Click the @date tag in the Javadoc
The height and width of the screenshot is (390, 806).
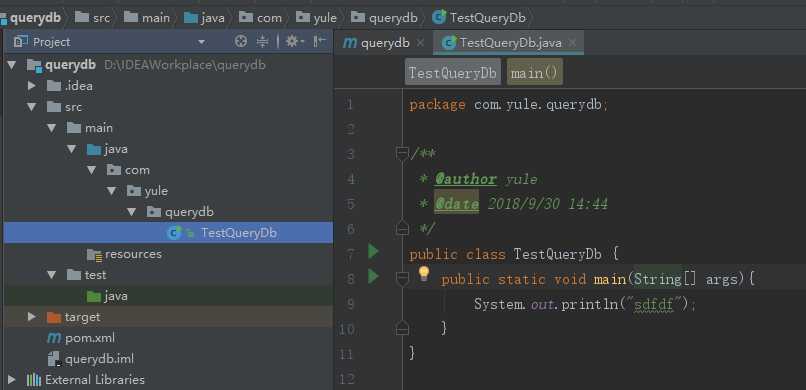pyautogui.click(x=456, y=204)
